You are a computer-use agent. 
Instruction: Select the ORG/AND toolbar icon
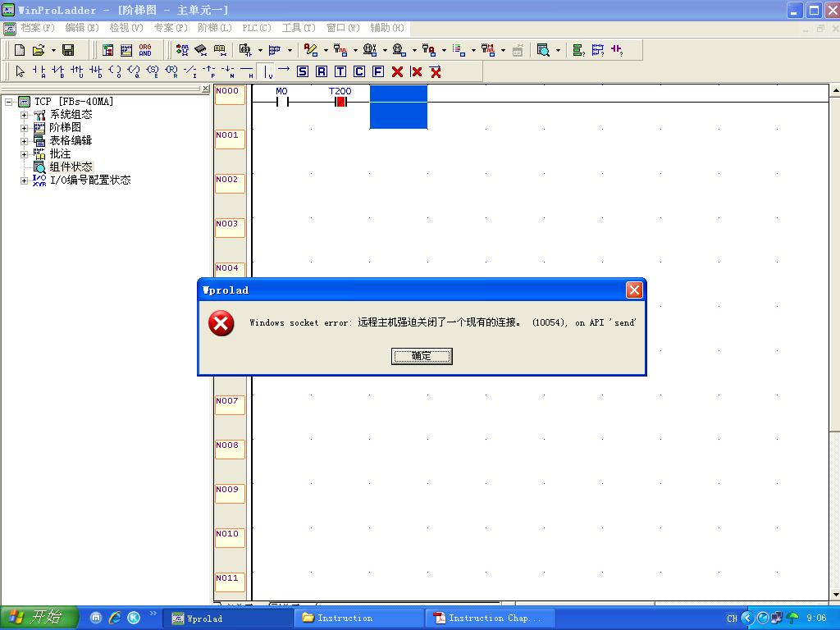point(145,50)
